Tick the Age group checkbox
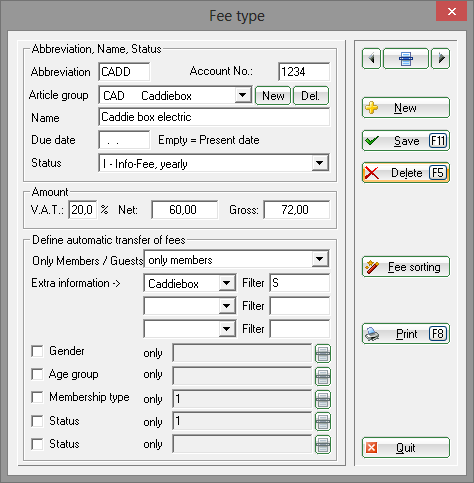Viewport: 474px width, 483px height. 37,374
